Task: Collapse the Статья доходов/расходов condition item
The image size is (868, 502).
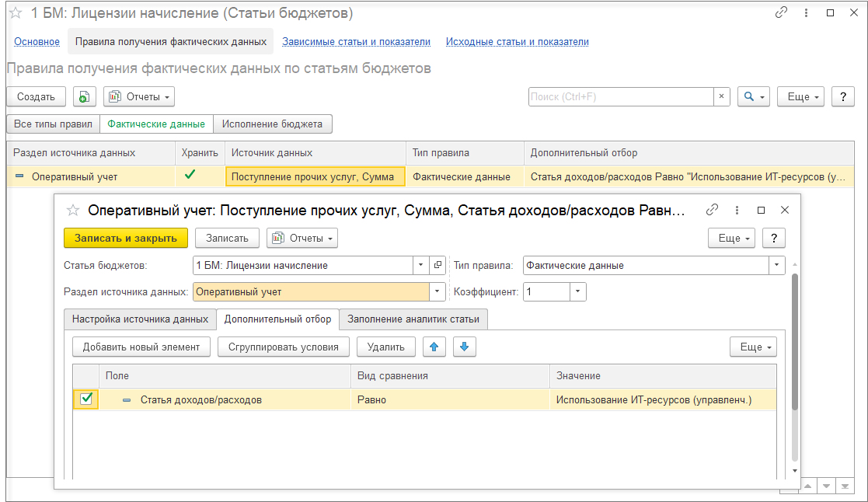Action: coord(127,400)
